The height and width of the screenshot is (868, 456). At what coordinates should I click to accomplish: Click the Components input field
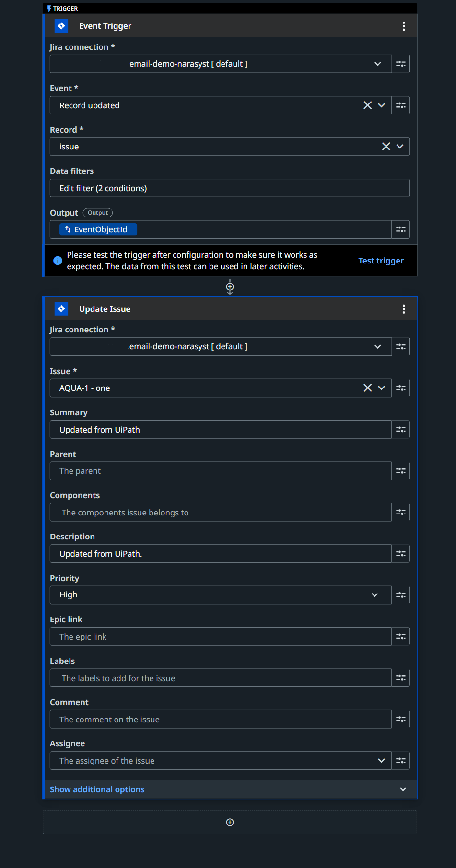click(x=221, y=512)
